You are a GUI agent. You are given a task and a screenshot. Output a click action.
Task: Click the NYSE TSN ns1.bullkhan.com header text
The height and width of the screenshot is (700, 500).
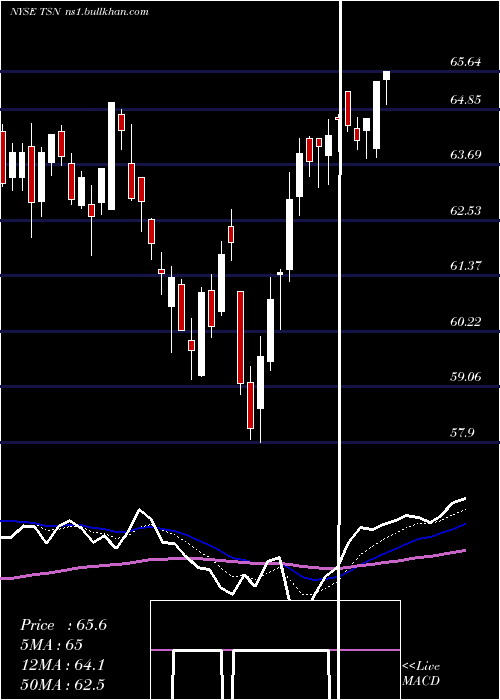pyautogui.click(x=79, y=12)
